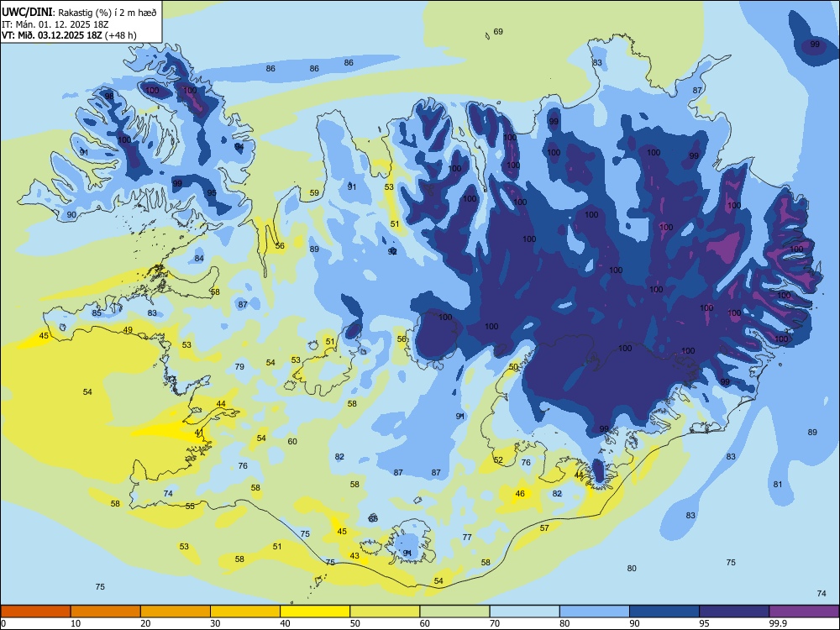Click the '80' value over the southeast sea
Image resolution: width=840 pixels, height=630 pixels.
[632, 569]
